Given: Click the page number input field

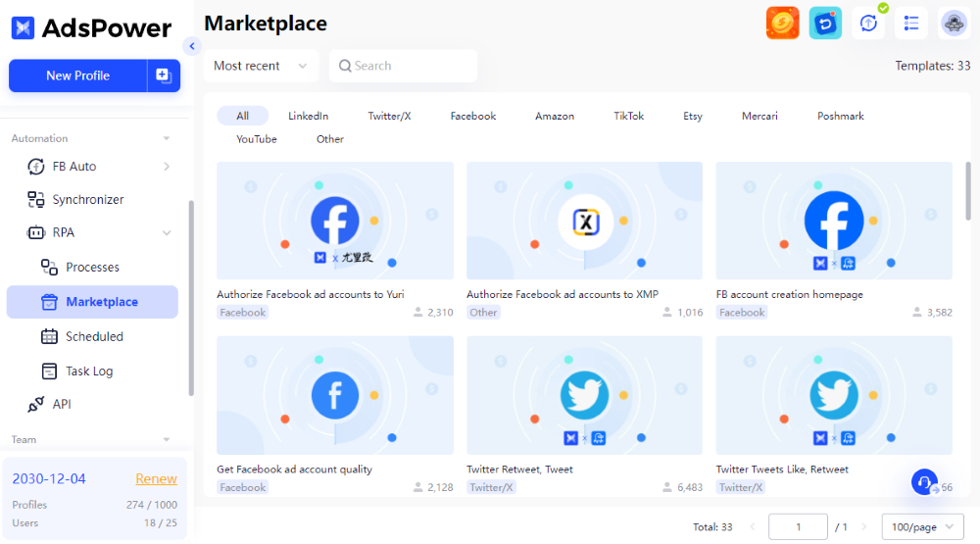Looking at the screenshot, I should pyautogui.click(x=798, y=527).
